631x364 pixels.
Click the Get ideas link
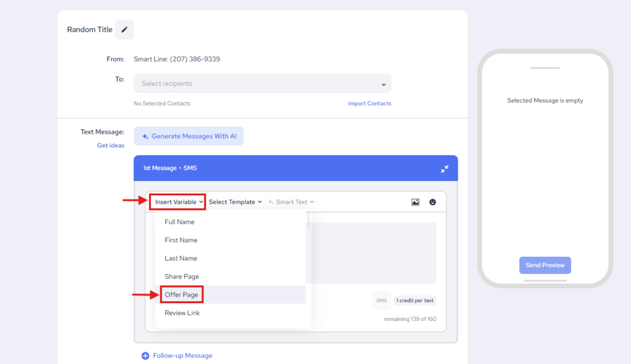click(x=110, y=146)
